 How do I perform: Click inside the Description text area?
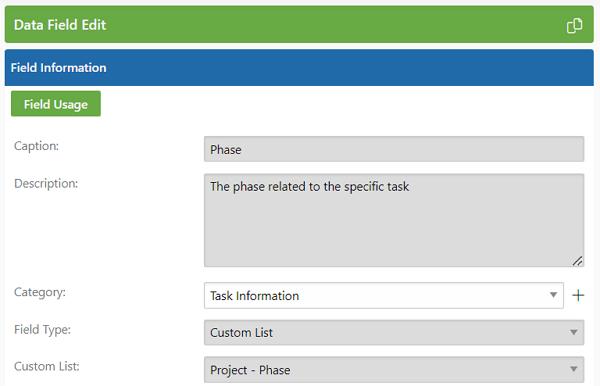(x=394, y=220)
